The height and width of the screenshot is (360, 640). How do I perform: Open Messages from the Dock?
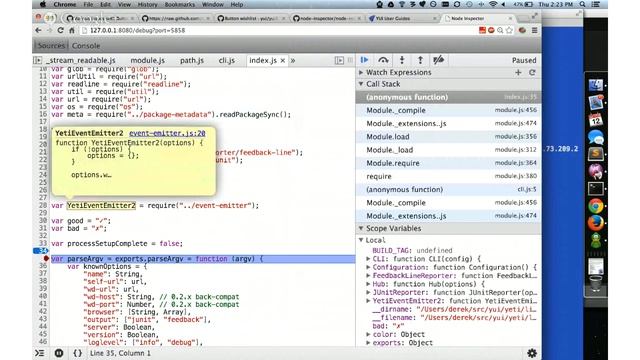point(596,137)
